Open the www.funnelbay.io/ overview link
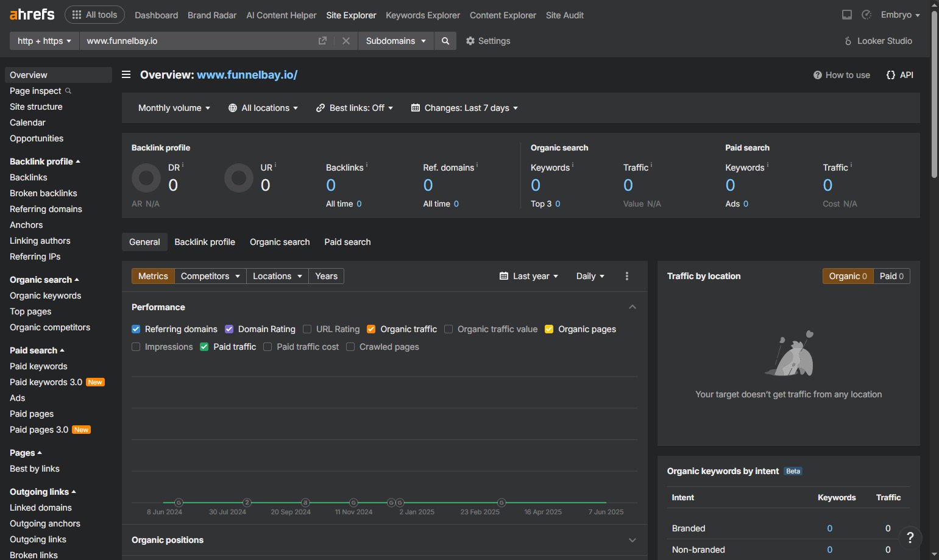The width and height of the screenshot is (939, 560). 247,75
